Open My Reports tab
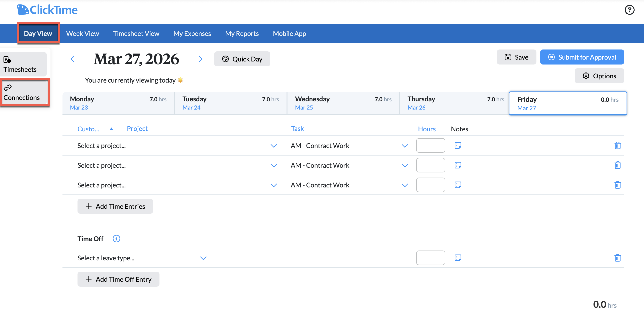 (x=242, y=34)
